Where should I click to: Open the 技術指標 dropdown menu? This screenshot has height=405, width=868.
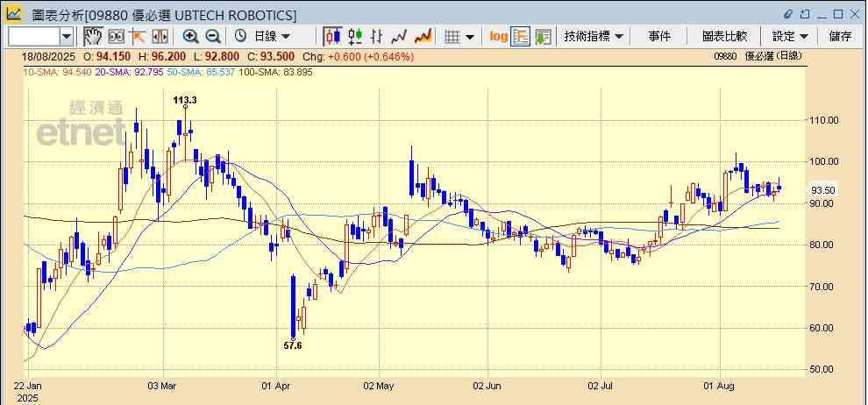pos(594,37)
